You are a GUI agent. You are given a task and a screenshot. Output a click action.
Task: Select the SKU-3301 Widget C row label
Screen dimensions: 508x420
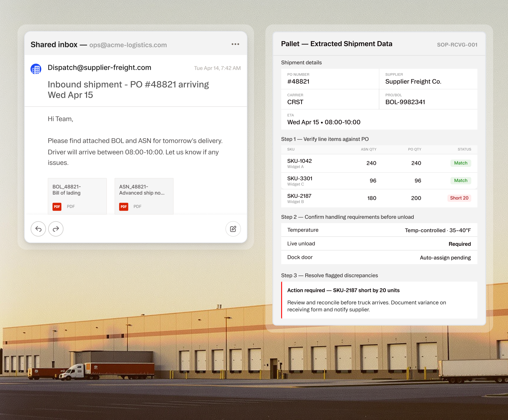tap(300, 181)
